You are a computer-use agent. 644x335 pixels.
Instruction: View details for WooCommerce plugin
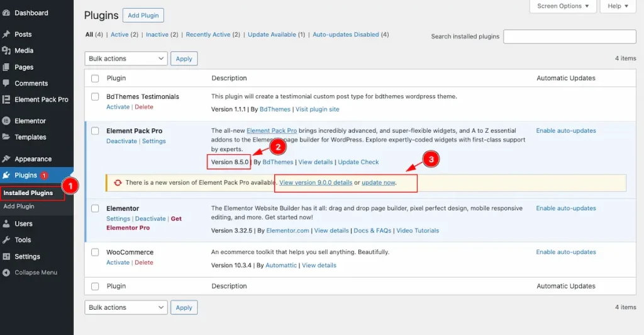(x=319, y=266)
